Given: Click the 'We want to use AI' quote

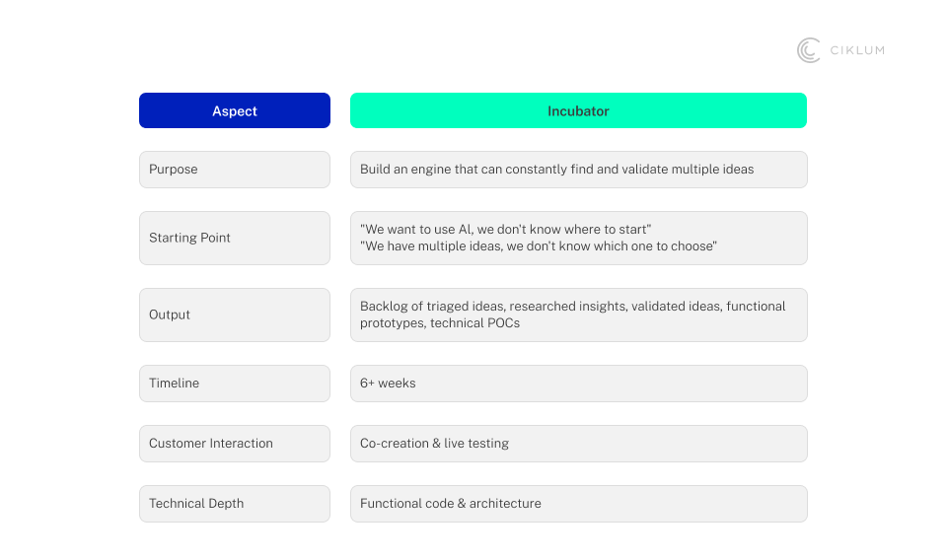Looking at the screenshot, I should pos(506,230).
